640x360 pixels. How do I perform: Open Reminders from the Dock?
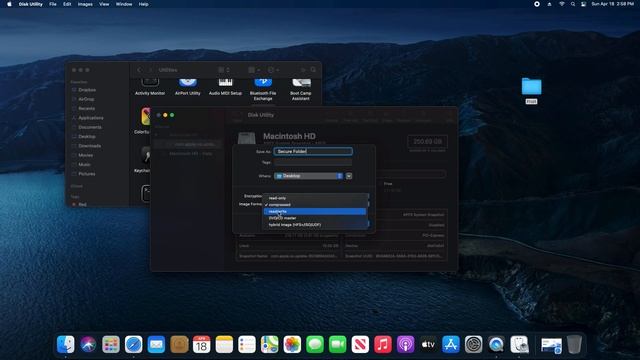pyautogui.click(x=247, y=345)
